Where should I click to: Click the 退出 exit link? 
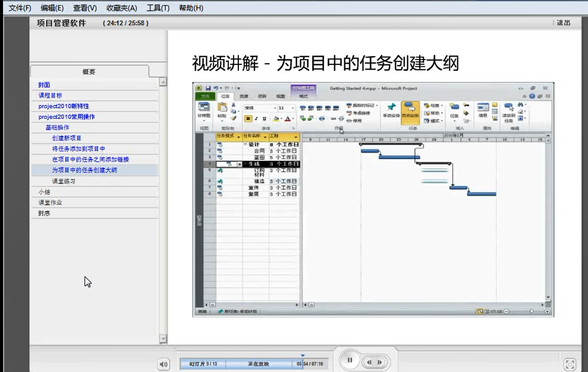coord(563,23)
